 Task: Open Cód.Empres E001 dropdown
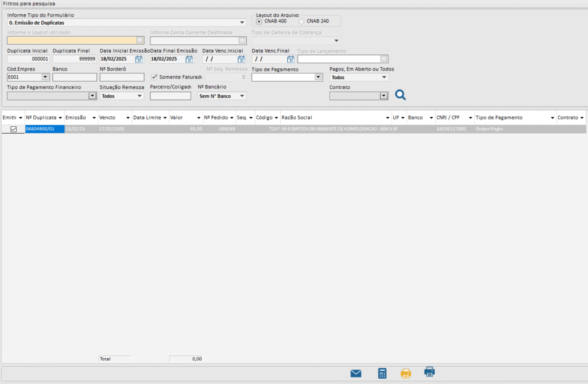click(x=45, y=77)
